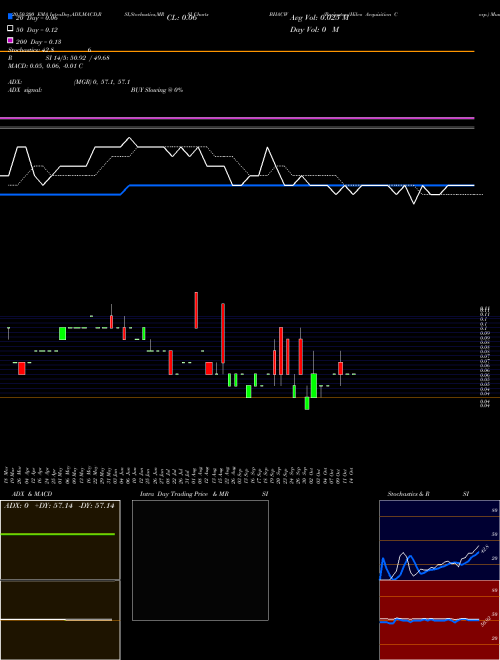Click the lowest green candlestick below the orange line

click(307, 403)
